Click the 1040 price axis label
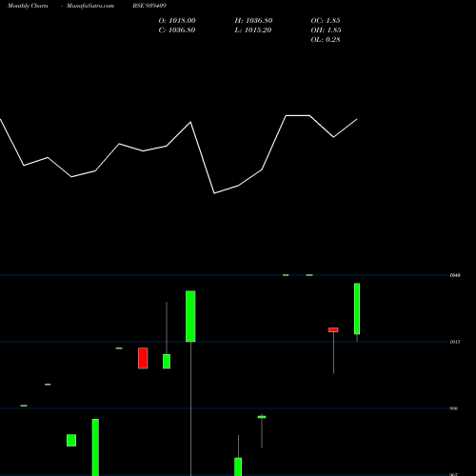Screen dimensions: 476x476 455,275
